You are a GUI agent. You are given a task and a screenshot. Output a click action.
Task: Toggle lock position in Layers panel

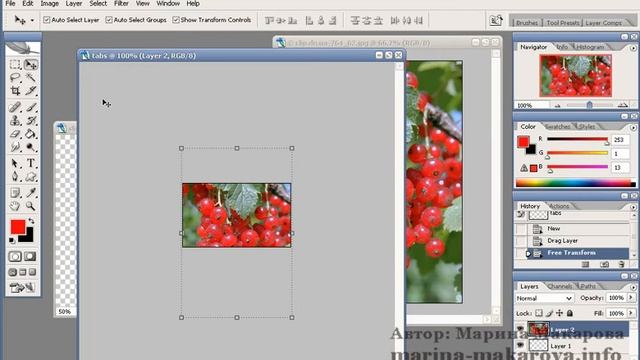click(x=559, y=313)
